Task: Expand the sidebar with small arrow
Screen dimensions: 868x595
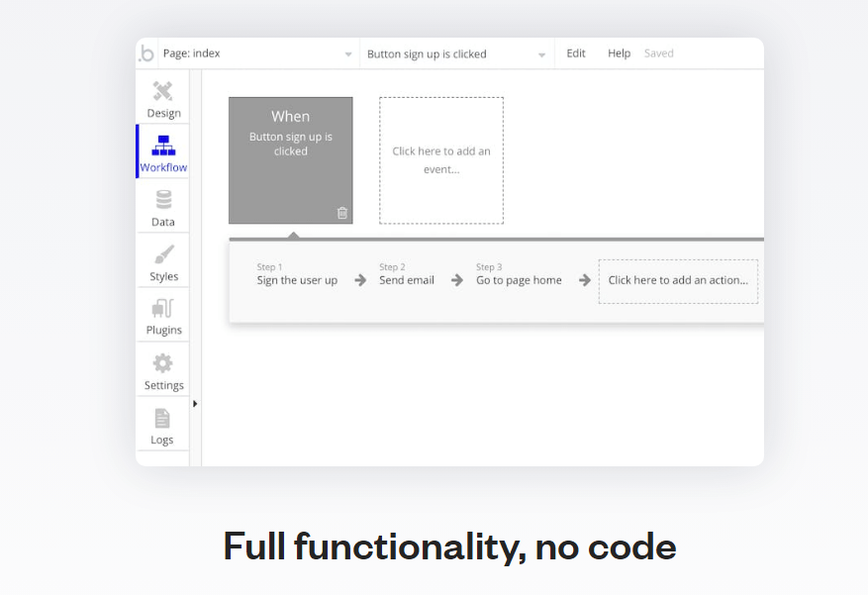Action: tap(195, 404)
